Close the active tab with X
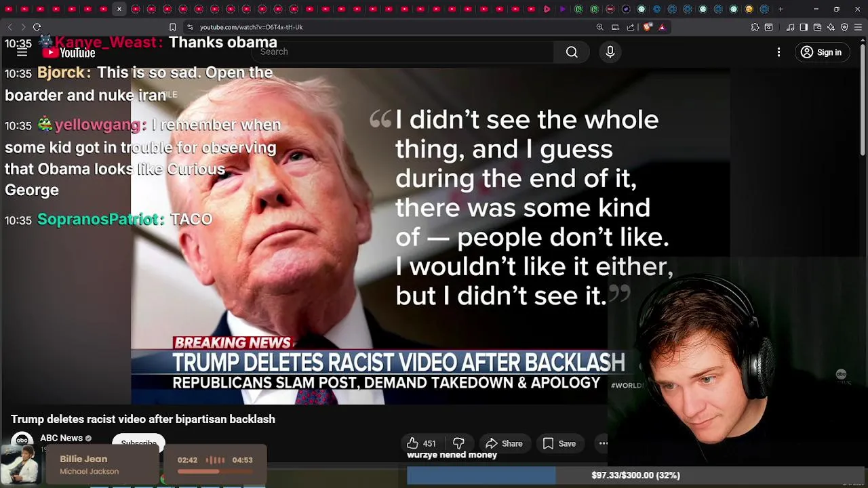 [x=119, y=9]
